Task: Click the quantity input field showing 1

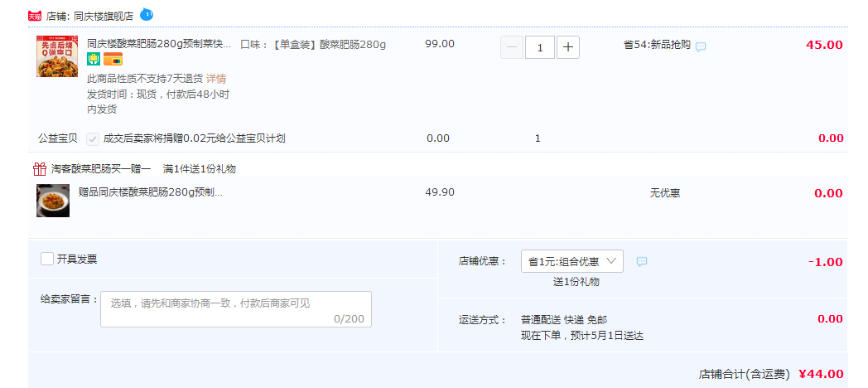Action: [540, 47]
